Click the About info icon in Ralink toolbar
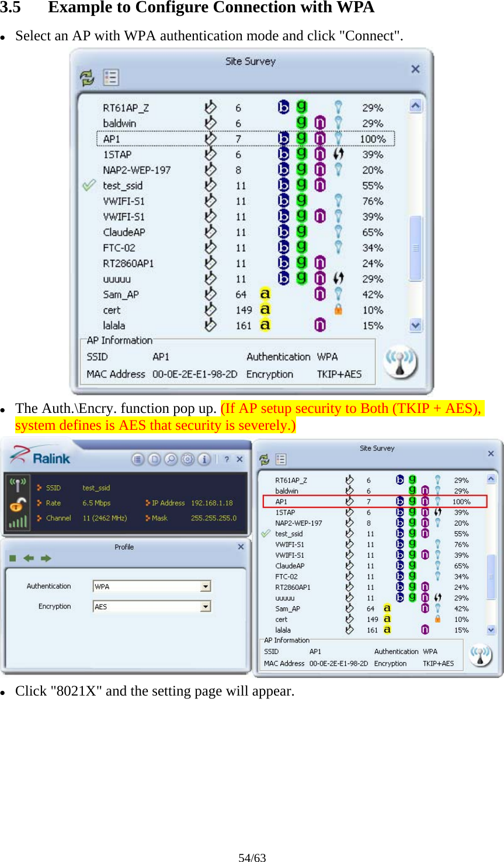The width and height of the screenshot is (504, 862). [204, 460]
